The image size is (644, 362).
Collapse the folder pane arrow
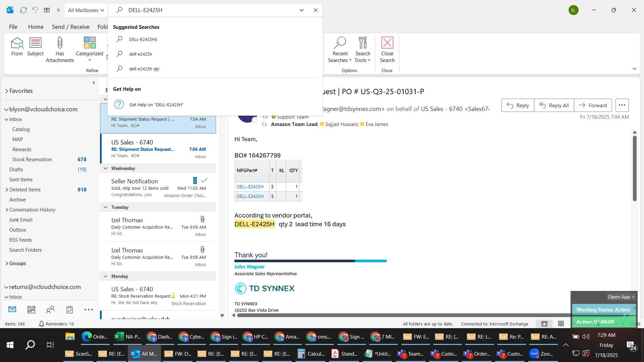pyautogui.click(x=94, y=83)
